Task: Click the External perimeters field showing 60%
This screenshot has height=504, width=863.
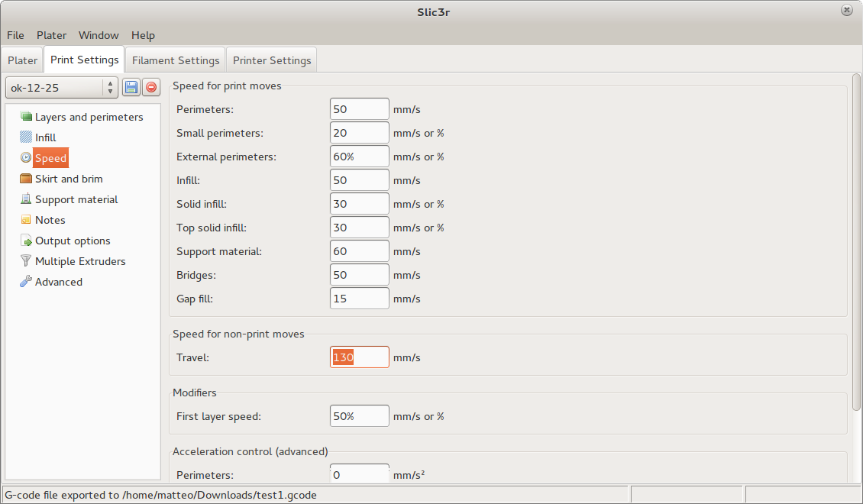Action: (360, 157)
